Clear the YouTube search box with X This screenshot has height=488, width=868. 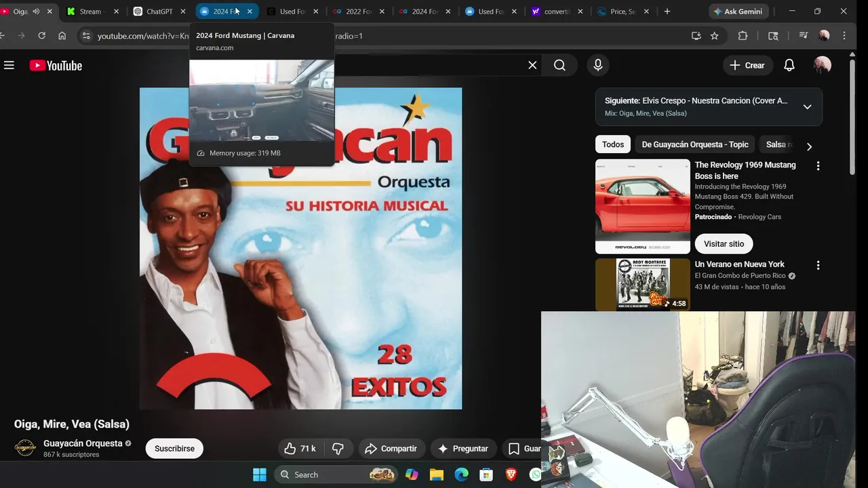coord(532,65)
